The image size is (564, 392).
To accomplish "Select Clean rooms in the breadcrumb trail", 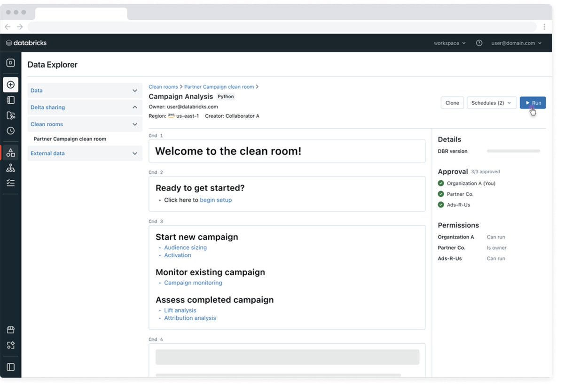I will tap(163, 86).
